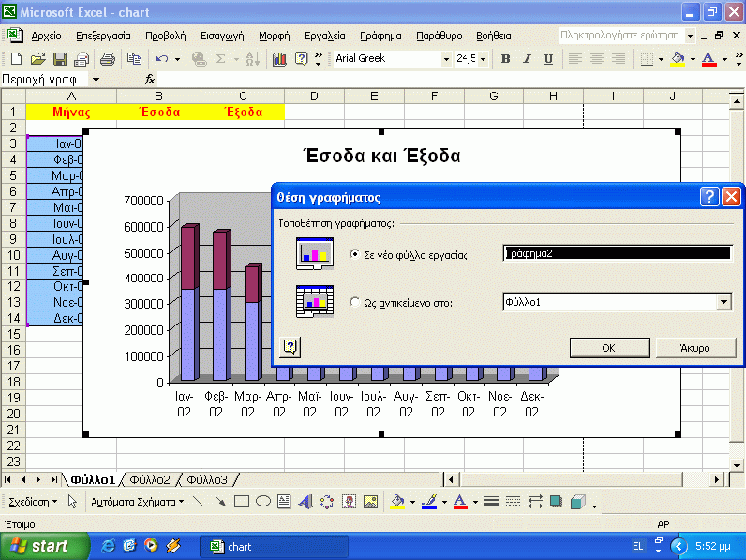Click the top Font Color red swatch
Viewport: 746px width, 560px height.
click(709, 59)
